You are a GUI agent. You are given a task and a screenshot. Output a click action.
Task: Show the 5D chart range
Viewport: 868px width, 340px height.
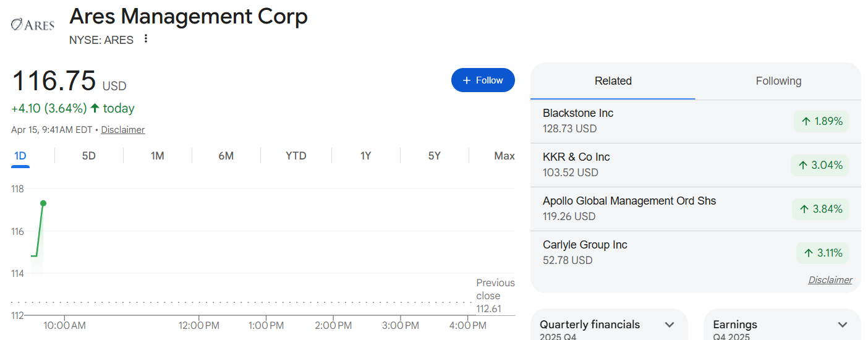pyautogui.click(x=89, y=156)
